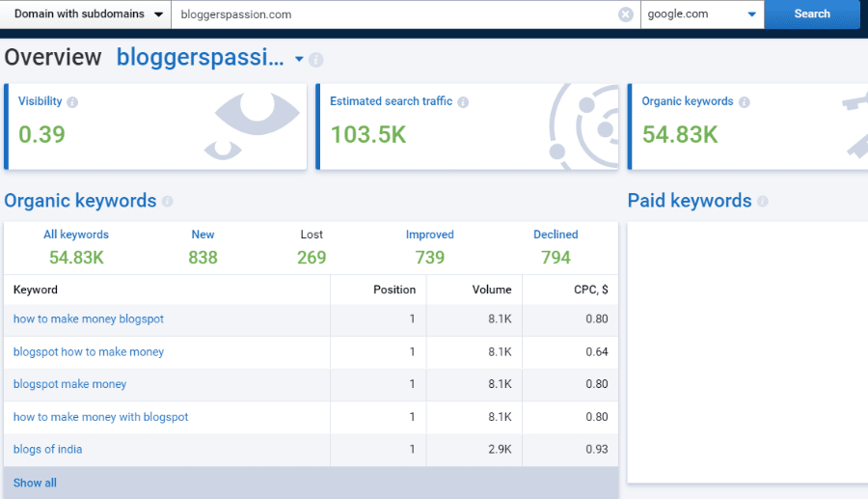Click the 739 Improved keywords count
The height and width of the screenshot is (499, 868).
coord(429,258)
